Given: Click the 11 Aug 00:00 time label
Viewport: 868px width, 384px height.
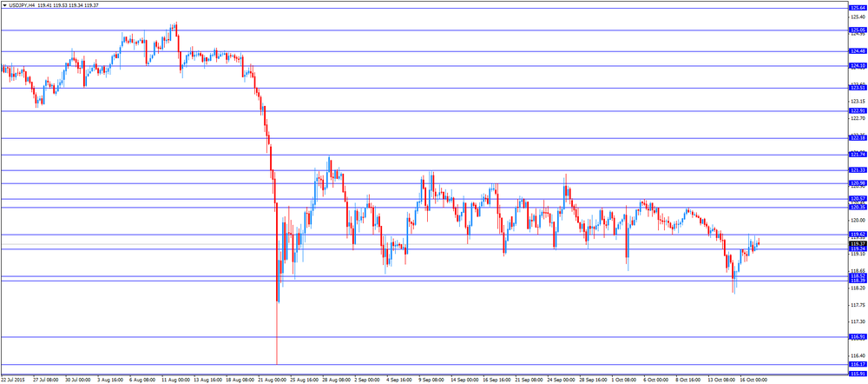Looking at the screenshot, I should 175,381.
